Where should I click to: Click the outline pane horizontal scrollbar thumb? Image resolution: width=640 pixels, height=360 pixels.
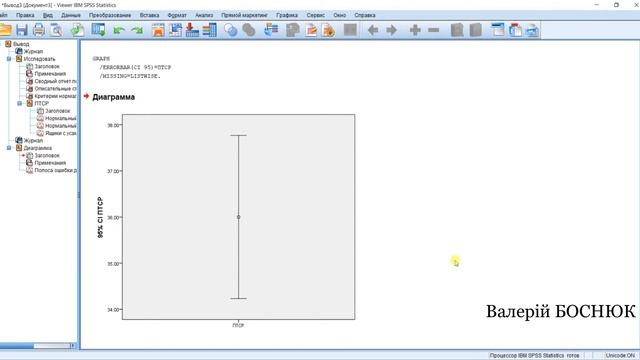pos(17,346)
